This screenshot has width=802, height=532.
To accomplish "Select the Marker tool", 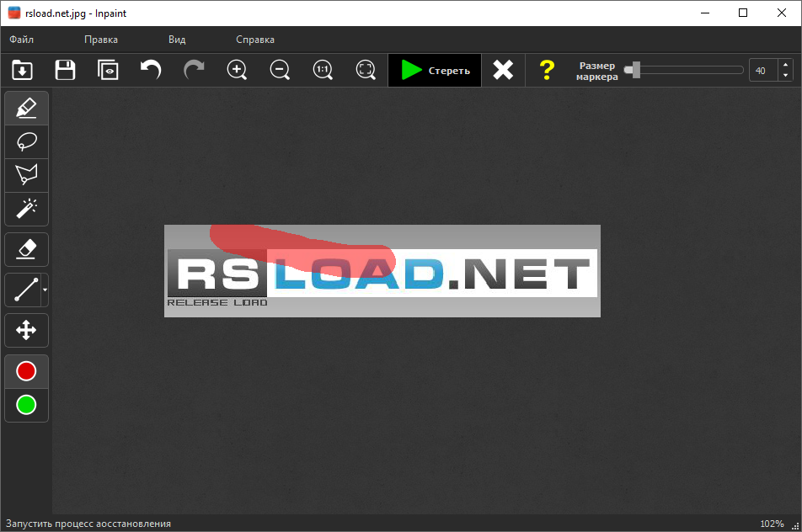I will (x=26, y=108).
